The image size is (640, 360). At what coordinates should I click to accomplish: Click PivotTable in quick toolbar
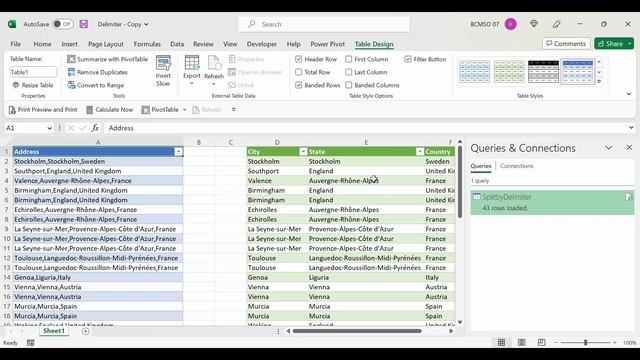point(160,109)
